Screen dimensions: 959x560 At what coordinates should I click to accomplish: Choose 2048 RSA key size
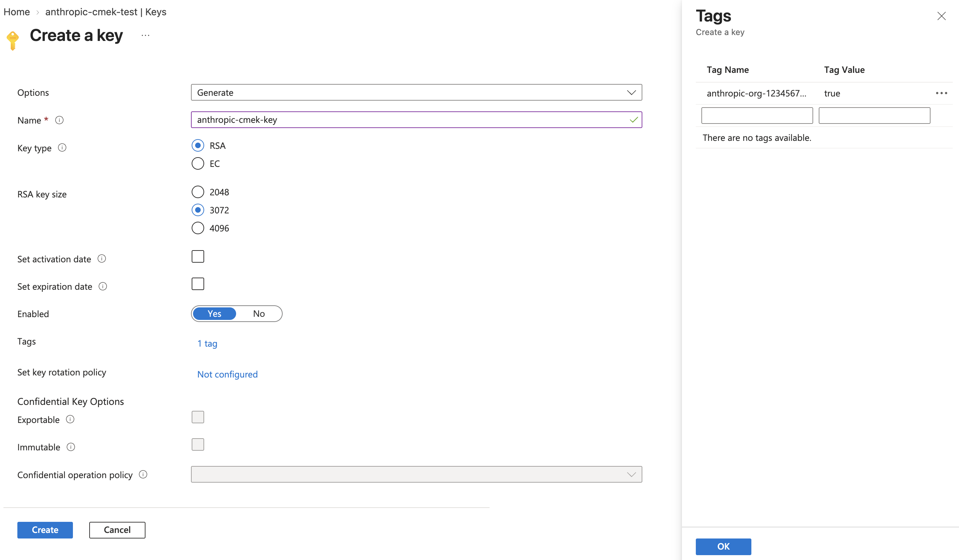tap(198, 192)
